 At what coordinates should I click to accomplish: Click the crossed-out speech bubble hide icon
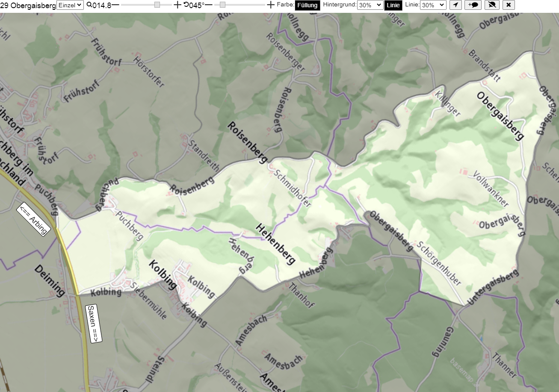tap(492, 5)
